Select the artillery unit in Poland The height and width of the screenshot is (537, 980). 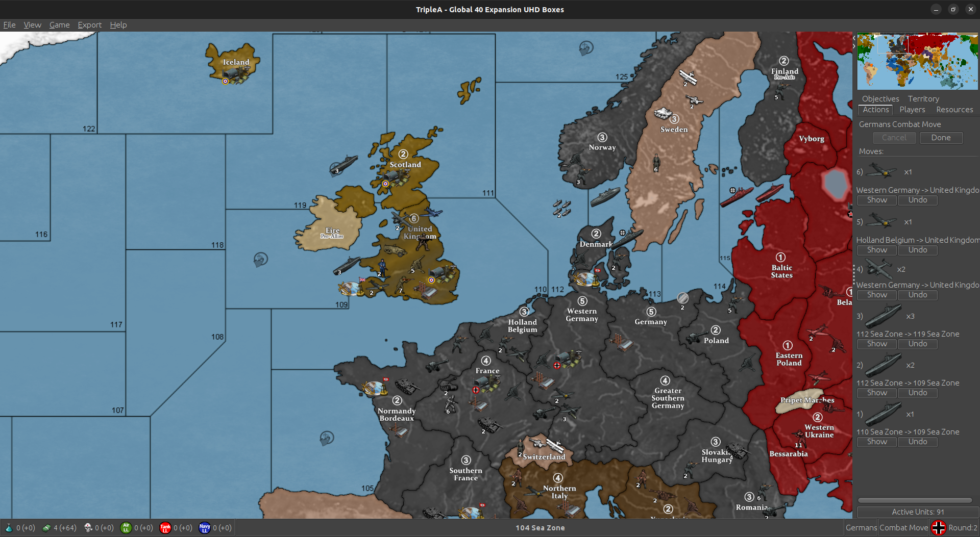pos(696,337)
